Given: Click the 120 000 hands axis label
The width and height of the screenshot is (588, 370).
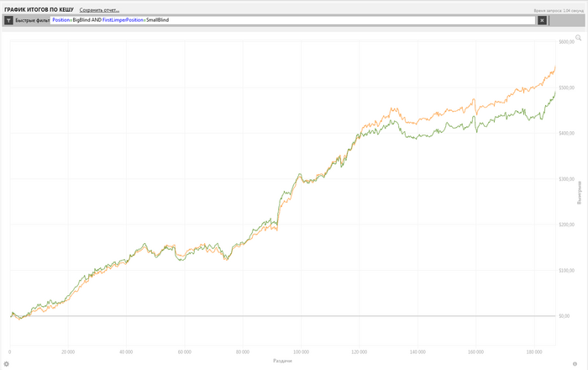Looking at the screenshot, I should 360,352.
